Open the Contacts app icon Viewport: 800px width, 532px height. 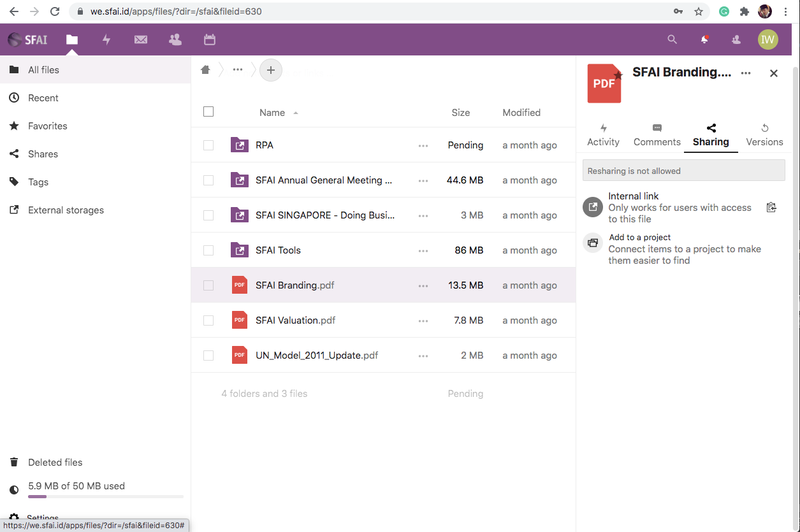point(175,40)
